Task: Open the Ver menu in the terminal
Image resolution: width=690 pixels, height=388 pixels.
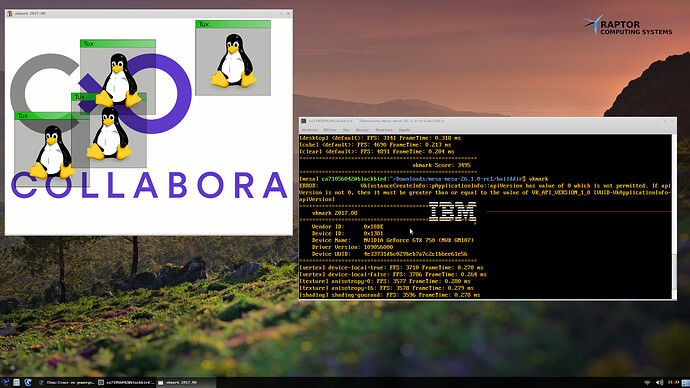Action: (346, 130)
